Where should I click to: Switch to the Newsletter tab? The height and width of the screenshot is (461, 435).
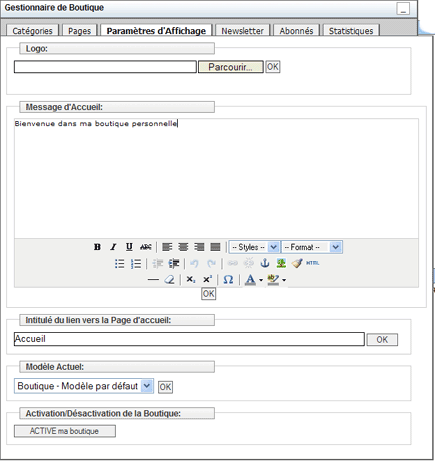click(242, 31)
